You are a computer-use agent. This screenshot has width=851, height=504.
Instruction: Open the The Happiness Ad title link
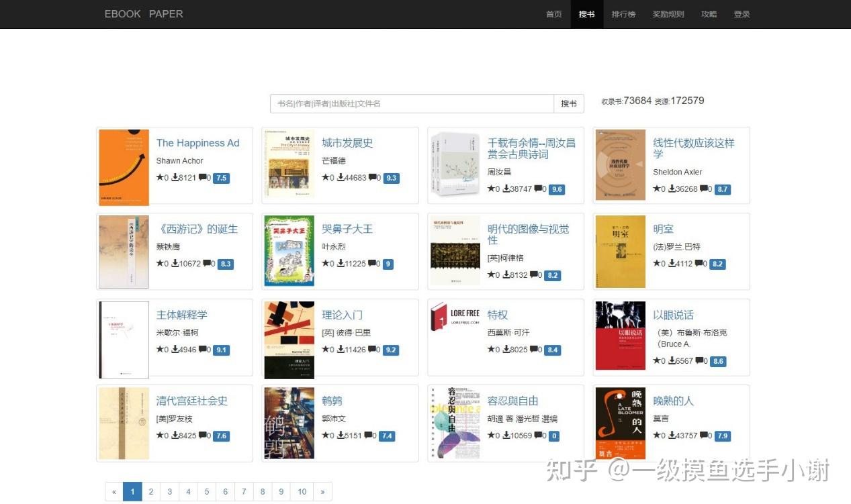(x=198, y=143)
